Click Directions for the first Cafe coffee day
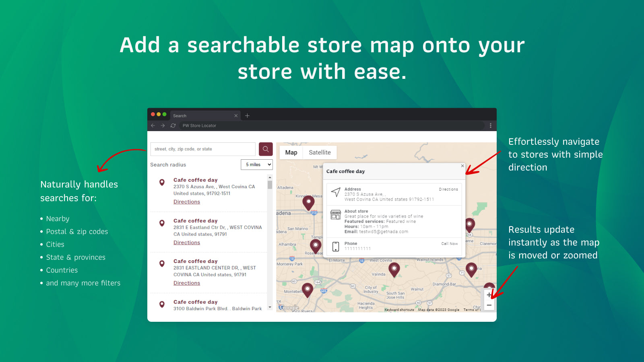Screen dimensions: 644x362 186,202
